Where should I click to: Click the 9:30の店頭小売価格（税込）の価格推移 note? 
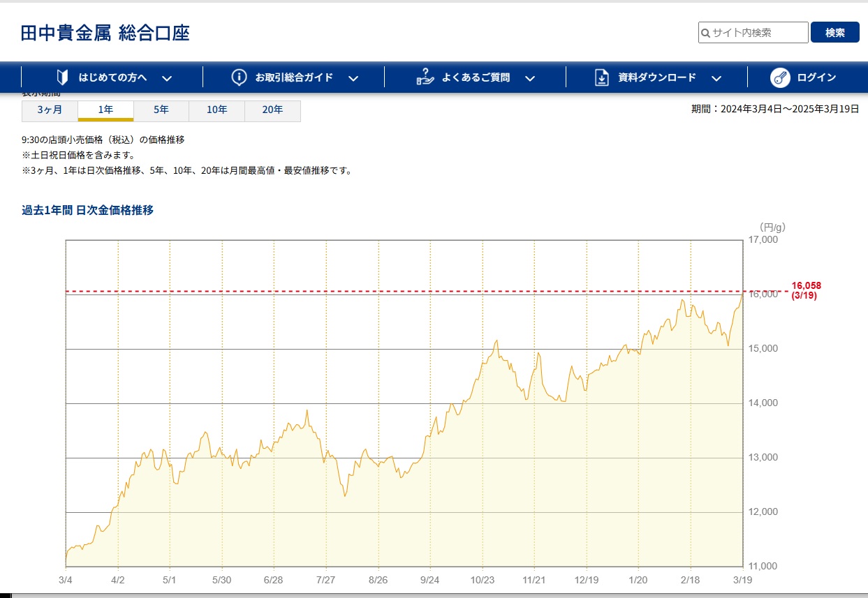click(x=103, y=140)
